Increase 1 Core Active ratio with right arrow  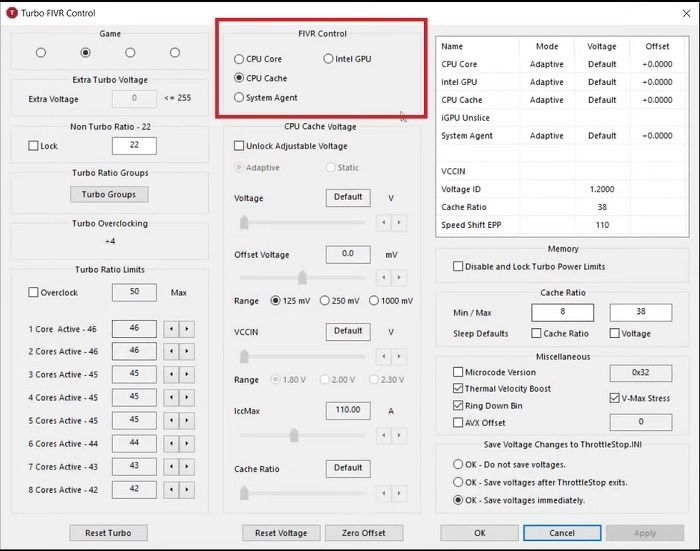click(x=187, y=329)
